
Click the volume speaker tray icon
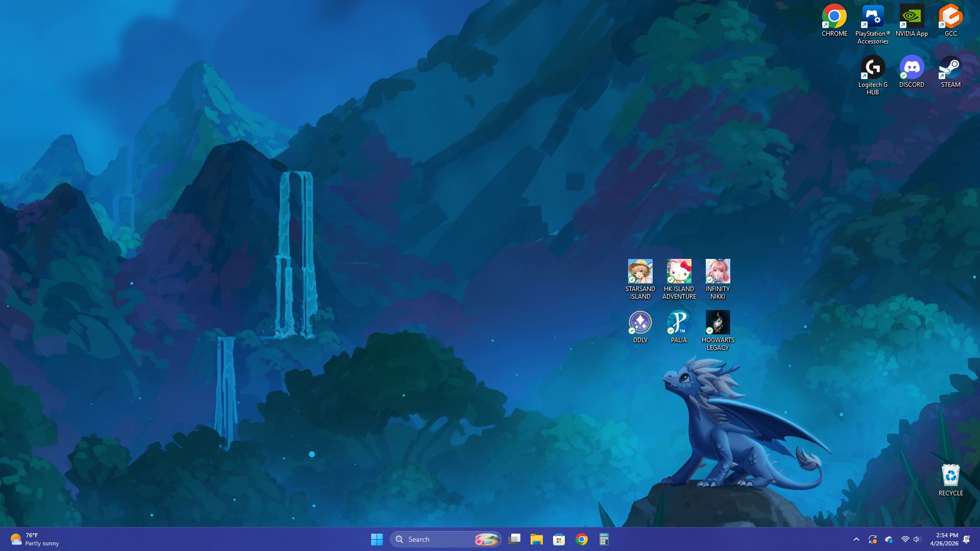coord(917,539)
